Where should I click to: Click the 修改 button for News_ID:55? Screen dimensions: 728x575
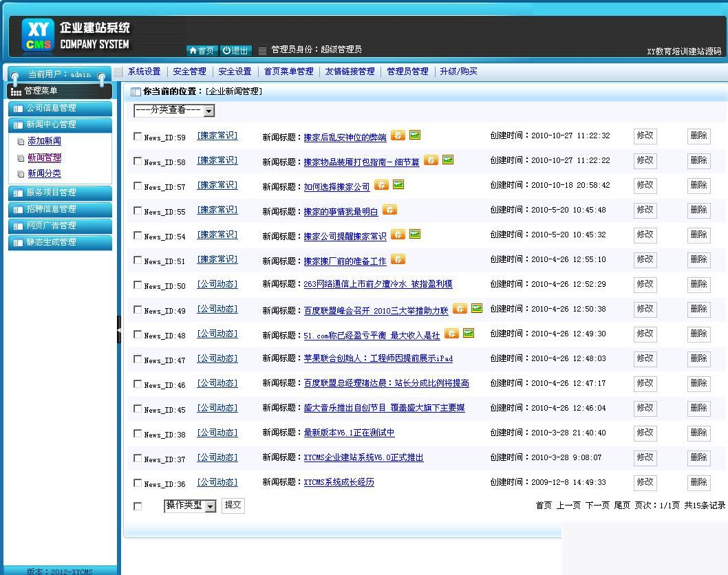pyautogui.click(x=645, y=210)
